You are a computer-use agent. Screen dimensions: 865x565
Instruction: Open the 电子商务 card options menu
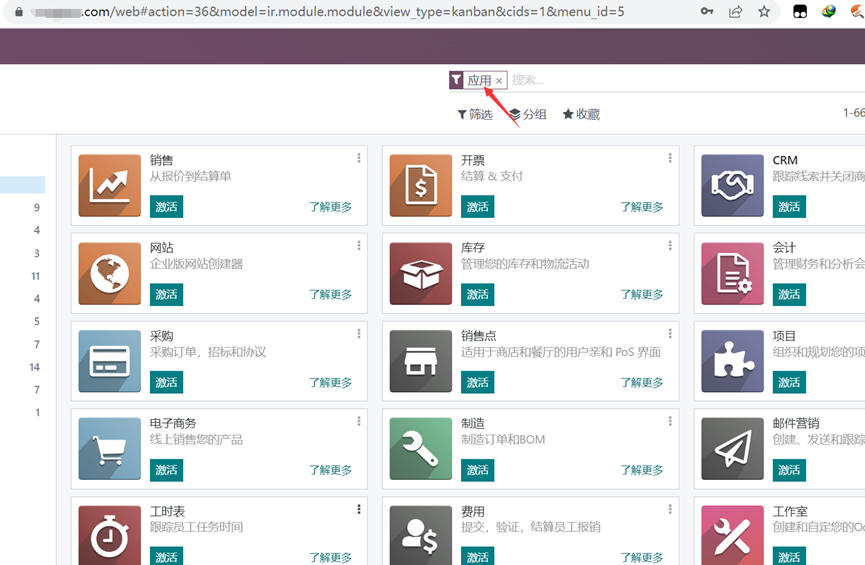point(359,421)
